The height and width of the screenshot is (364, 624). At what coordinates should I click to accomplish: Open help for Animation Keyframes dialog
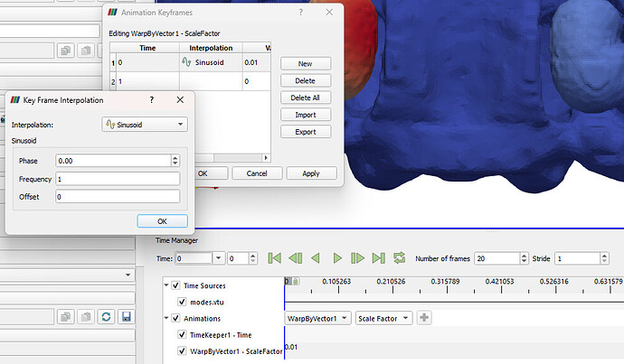click(301, 13)
